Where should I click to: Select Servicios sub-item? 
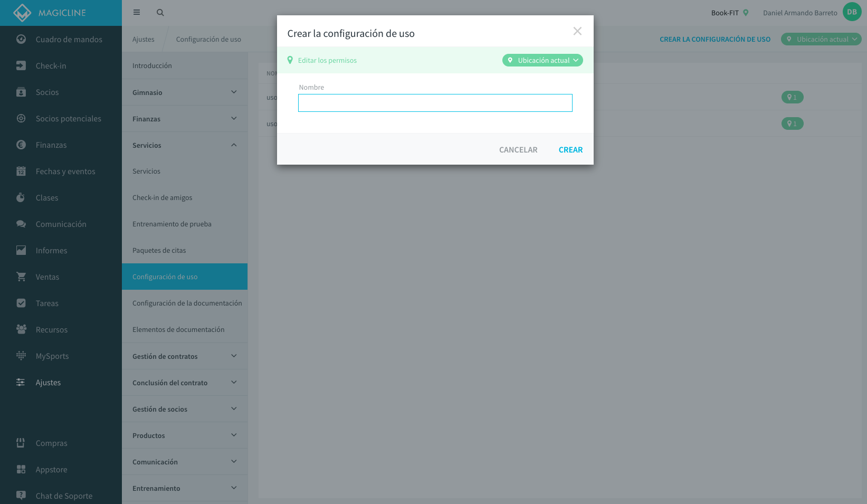(x=185, y=171)
